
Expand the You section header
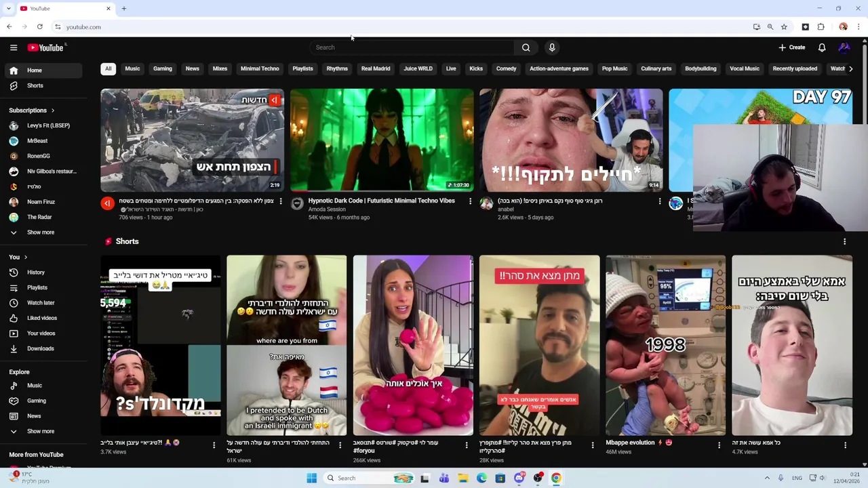click(18, 258)
